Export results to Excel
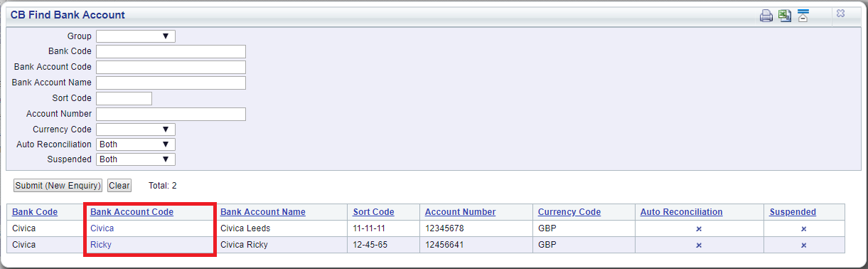This screenshot has height=269, width=868. (x=785, y=16)
